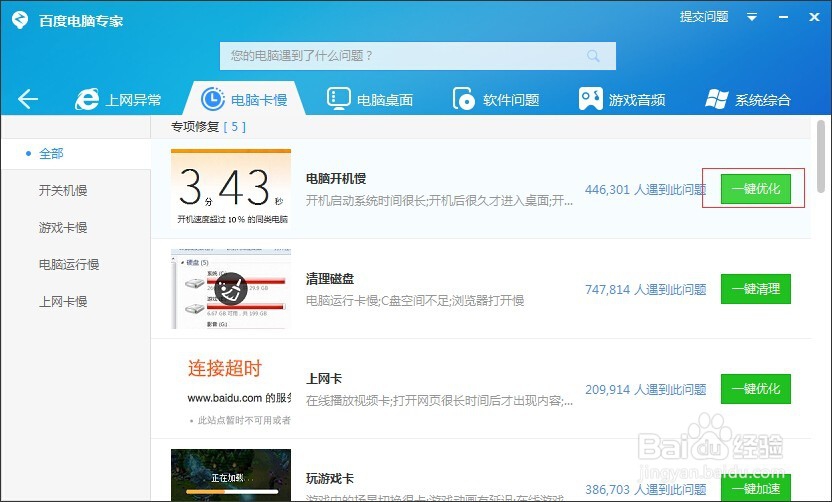Screen dimensions: 832x502
Task: Click the IE icon for 上网异常
Action: click(x=87, y=99)
